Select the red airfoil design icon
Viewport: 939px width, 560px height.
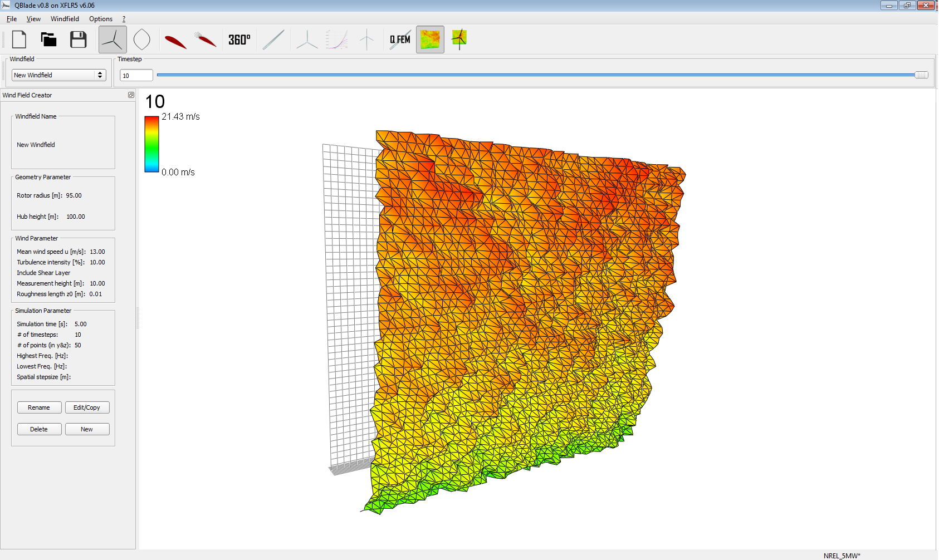[x=175, y=41]
